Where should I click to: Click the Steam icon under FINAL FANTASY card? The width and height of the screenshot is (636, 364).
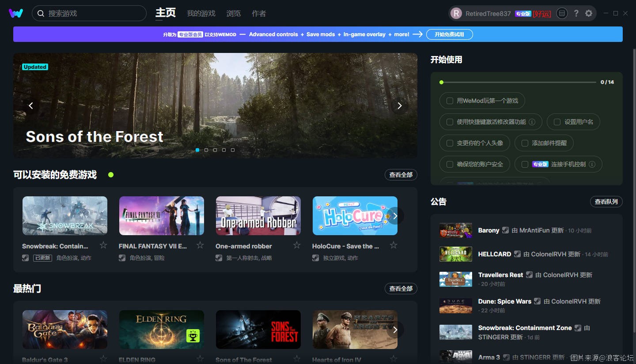coord(122,258)
